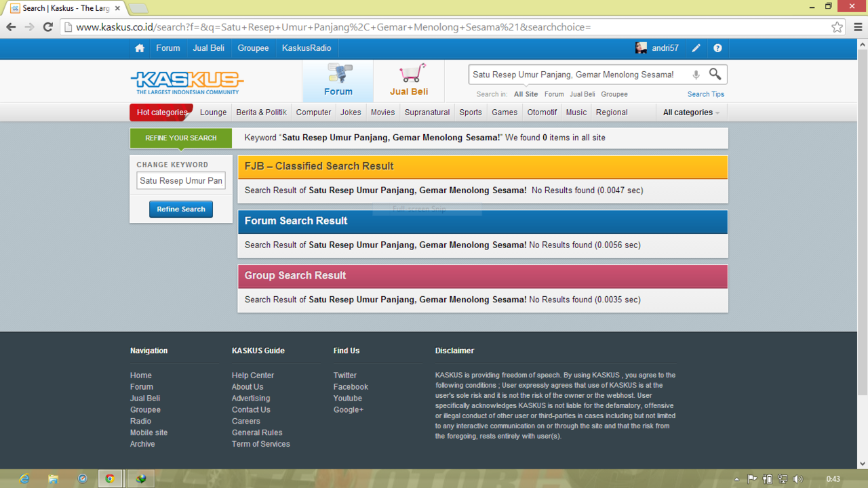Image resolution: width=868 pixels, height=488 pixels.
Task: Open Term of Services footer link
Action: click(x=261, y=444)
